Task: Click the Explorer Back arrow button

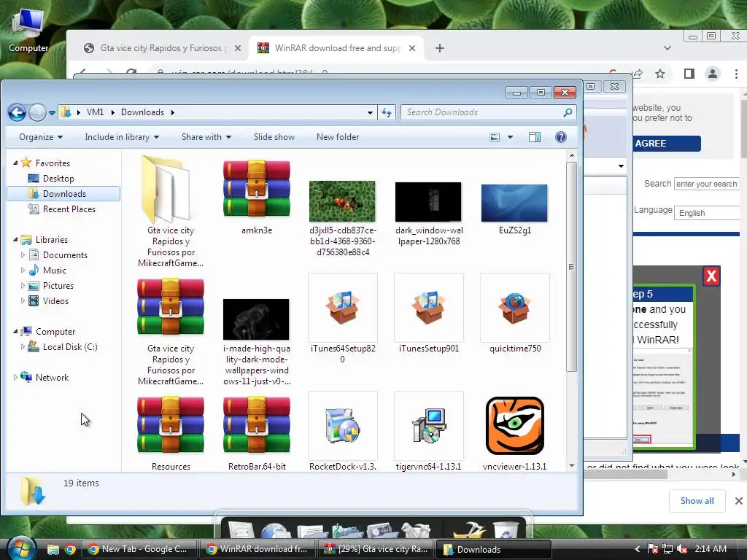Action: point(17,112)
